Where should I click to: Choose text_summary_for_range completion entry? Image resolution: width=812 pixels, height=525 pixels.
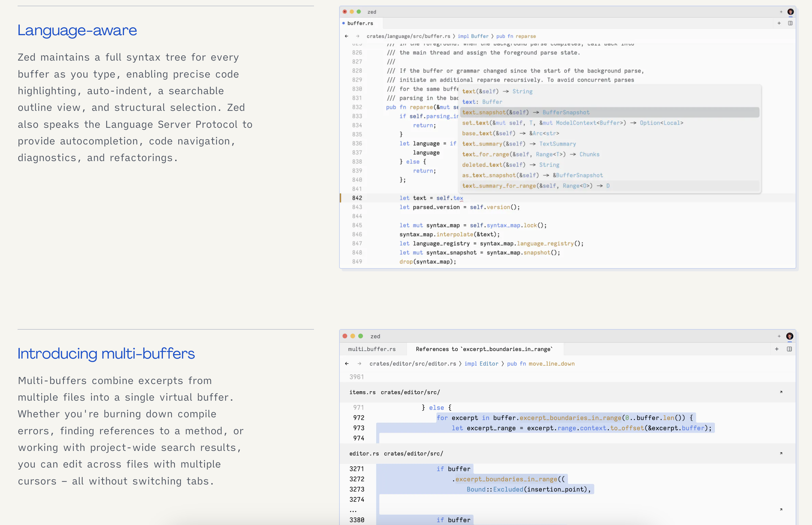(610, 186)
